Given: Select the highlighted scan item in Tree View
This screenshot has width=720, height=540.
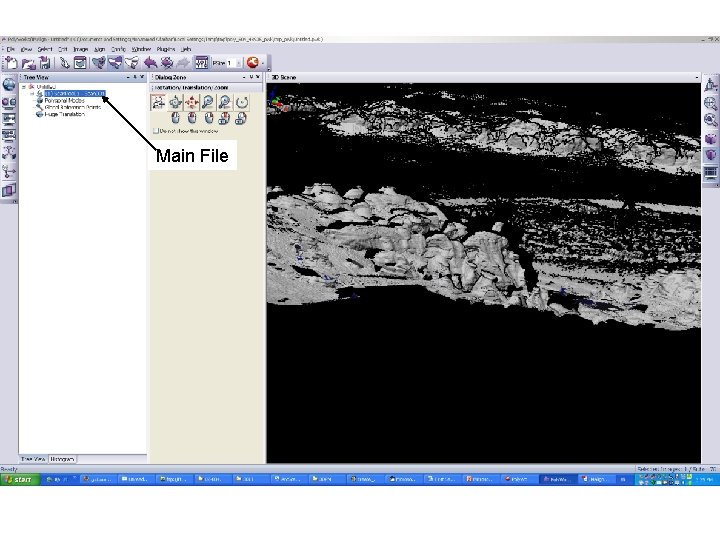Looking at the screenshot, I should [x=75, y=94].
